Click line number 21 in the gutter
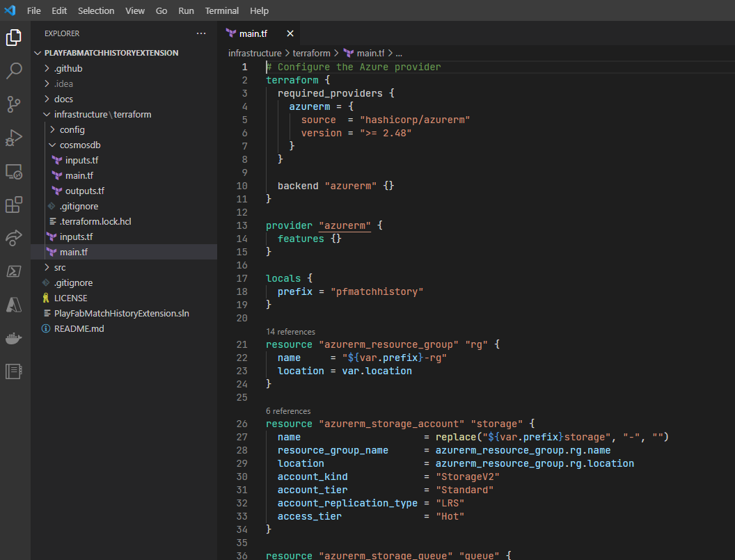 point(242,344)
